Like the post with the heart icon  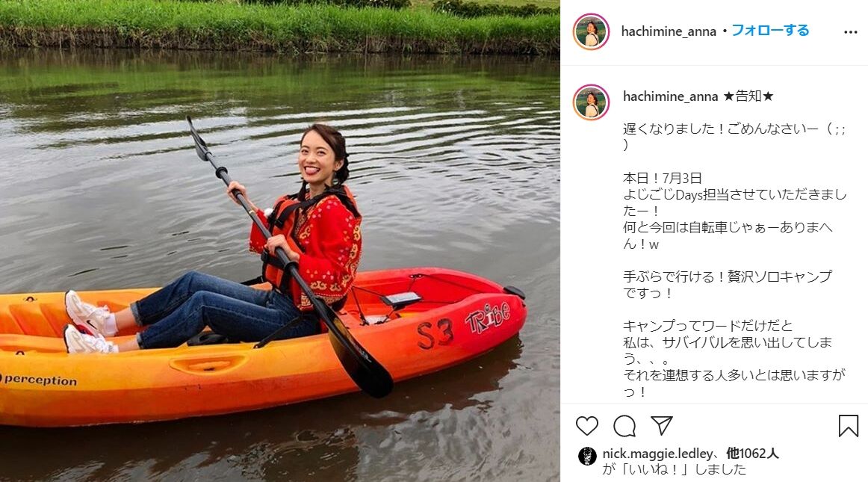[587, 425]
